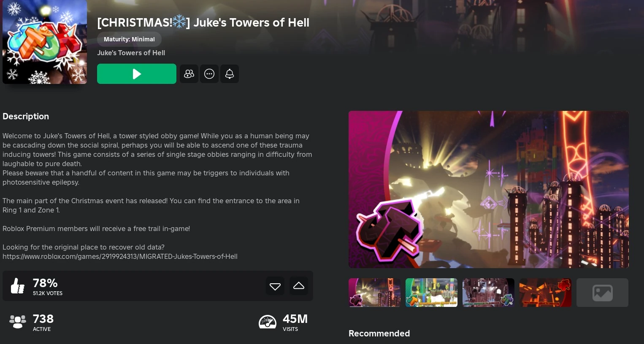Click the green Play button
The width and height of the screenshot is (644, 344).
(x=137, y=74)
